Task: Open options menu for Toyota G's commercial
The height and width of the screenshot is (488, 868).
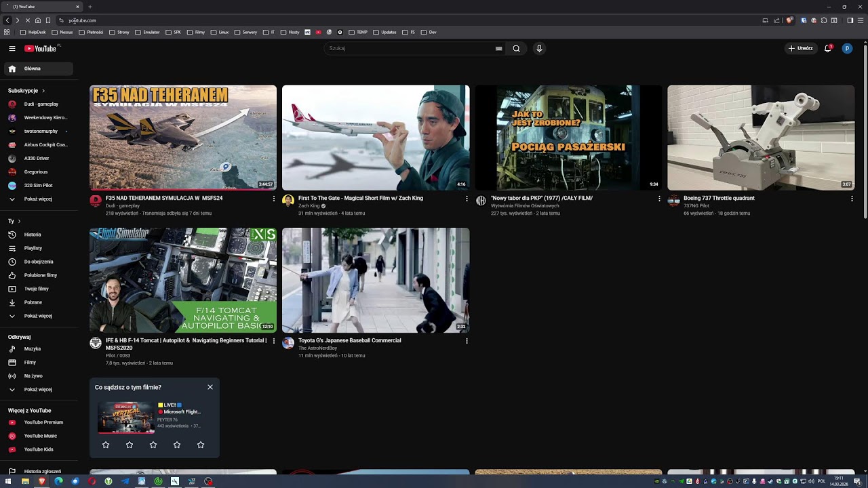Action: pyautogui.click(x=467, y=341)
